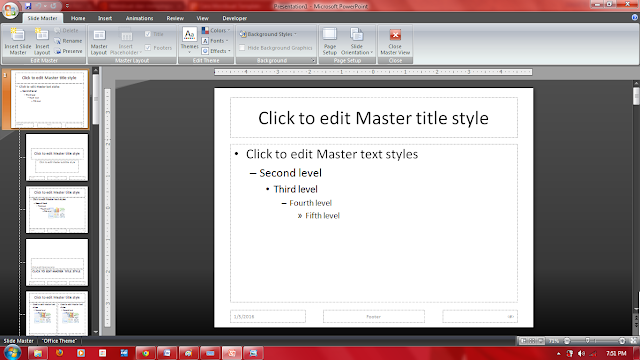Toggle the Title checkbox
Viewport: 640px width, 360px height.
click(148, 34)
